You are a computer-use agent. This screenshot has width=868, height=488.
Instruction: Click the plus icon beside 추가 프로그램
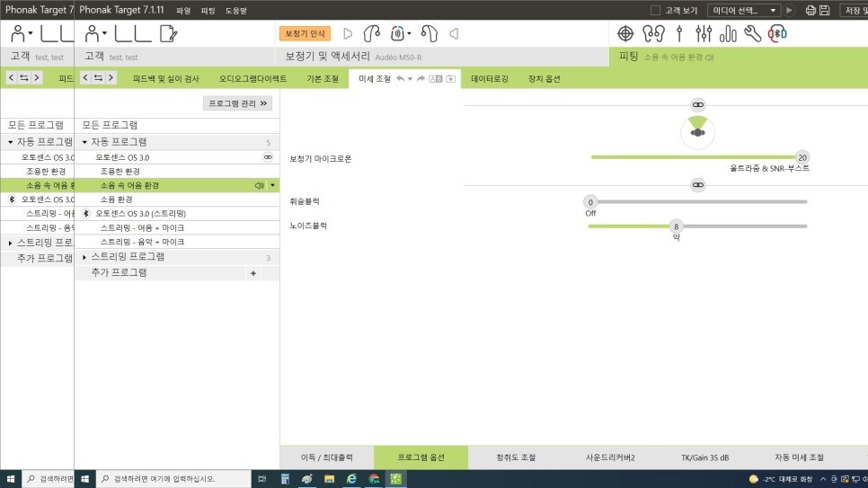click(x=253, y=273)
